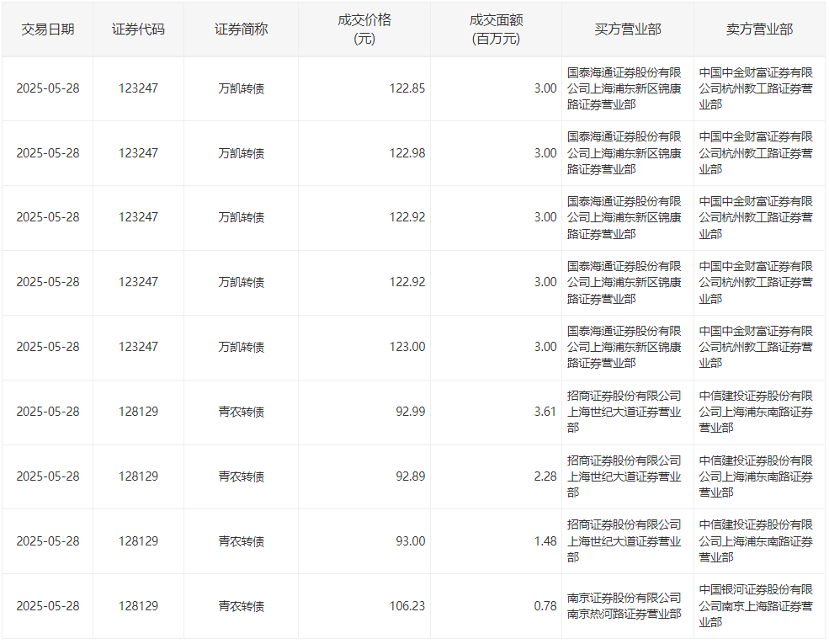Click the price value 106.23
Image resolution: width=829 pixels, height=644 pixels.
(x=407, y=606)
